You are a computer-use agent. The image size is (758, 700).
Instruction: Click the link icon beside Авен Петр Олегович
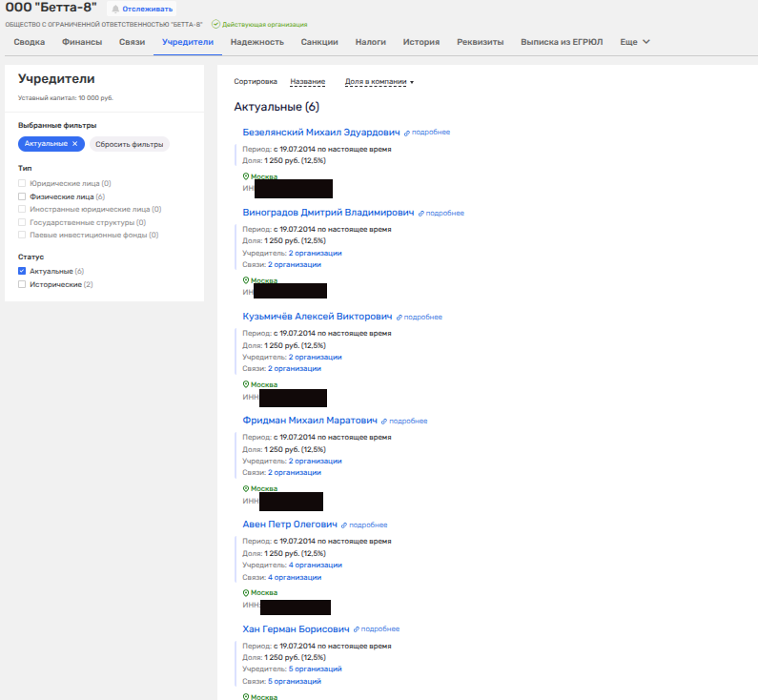(345, 525)
